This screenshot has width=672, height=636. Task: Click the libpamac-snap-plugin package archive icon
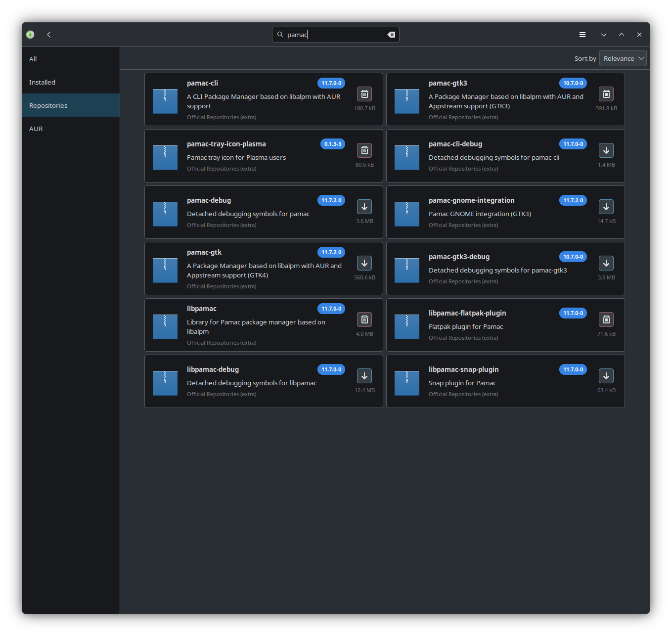click(x=407, y=383)
